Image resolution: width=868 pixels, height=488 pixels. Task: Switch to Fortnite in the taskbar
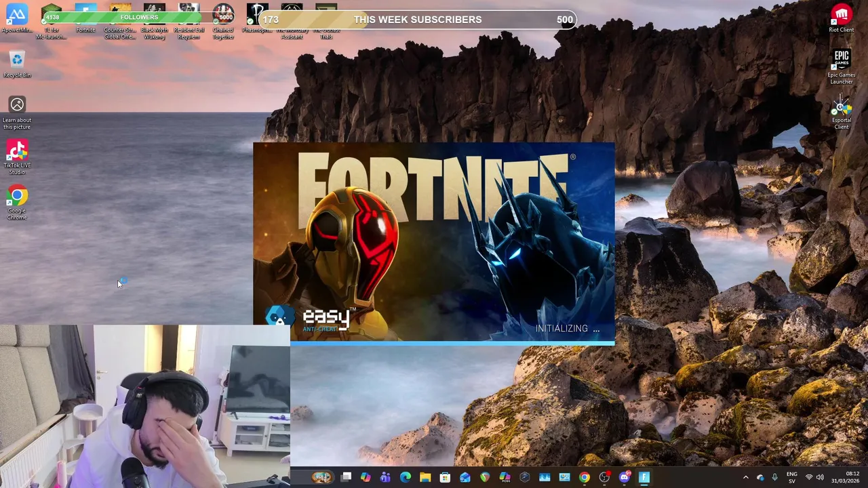tap(644, 478)
